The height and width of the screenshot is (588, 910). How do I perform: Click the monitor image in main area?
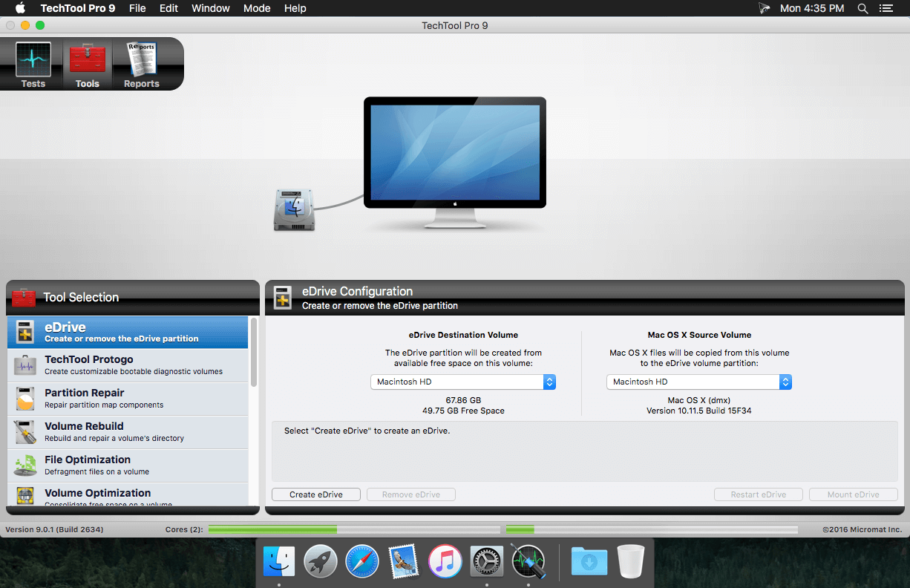(x=455, y=162)
